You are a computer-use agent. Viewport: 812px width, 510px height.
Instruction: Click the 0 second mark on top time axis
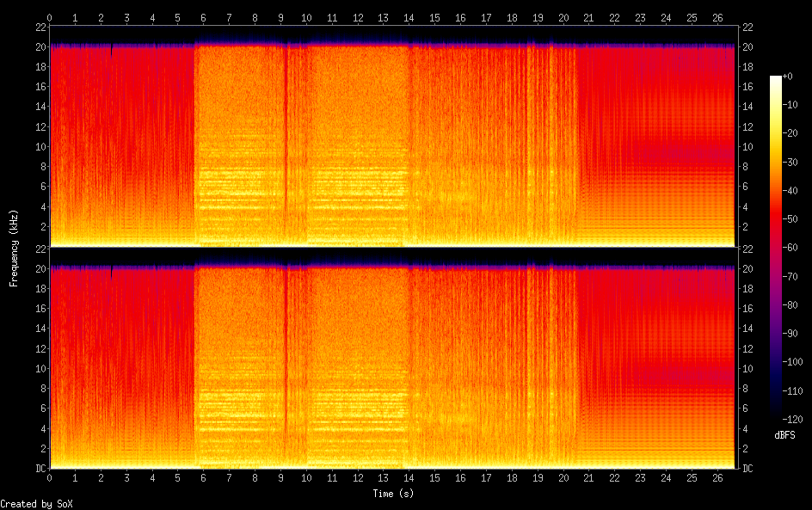[50, 17]
